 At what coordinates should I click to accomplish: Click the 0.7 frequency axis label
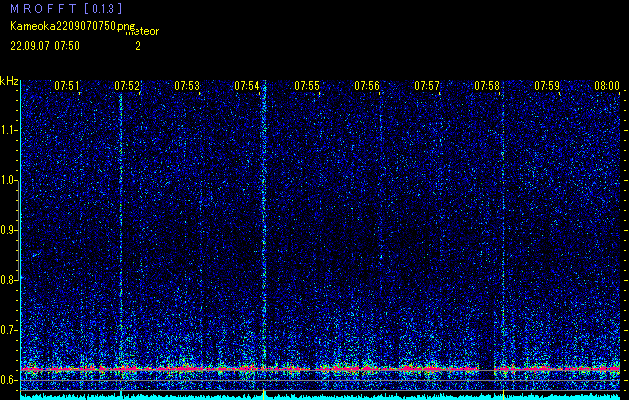point(8,330)
